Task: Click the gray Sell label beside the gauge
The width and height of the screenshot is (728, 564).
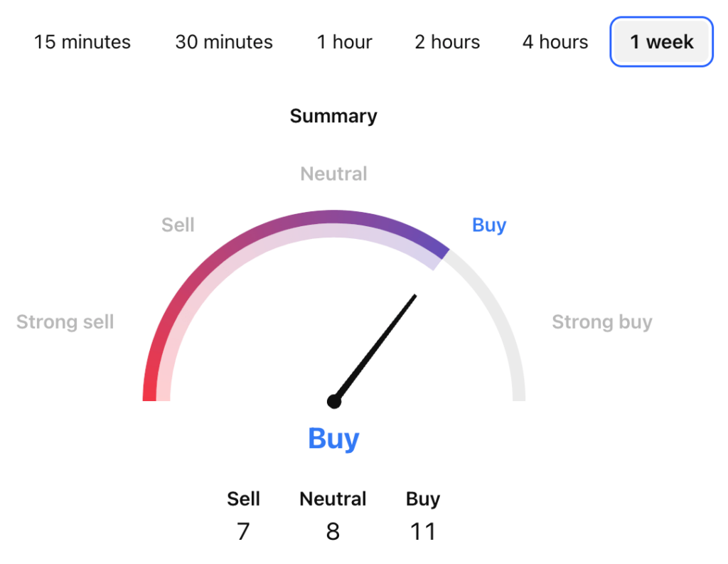Action: tap(178, 225)
